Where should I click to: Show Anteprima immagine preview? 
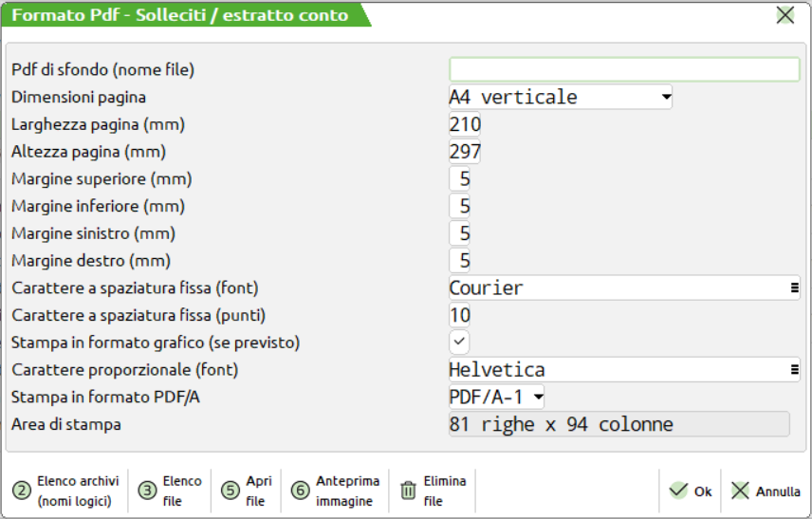coord(332,491)
